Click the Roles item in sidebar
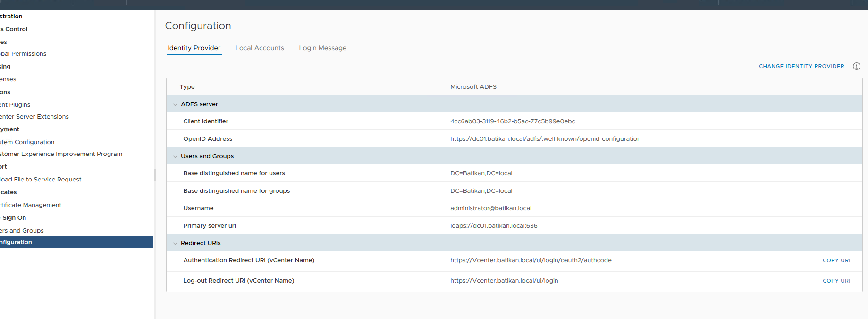This screenshot has width=868, height=319. 3,42
